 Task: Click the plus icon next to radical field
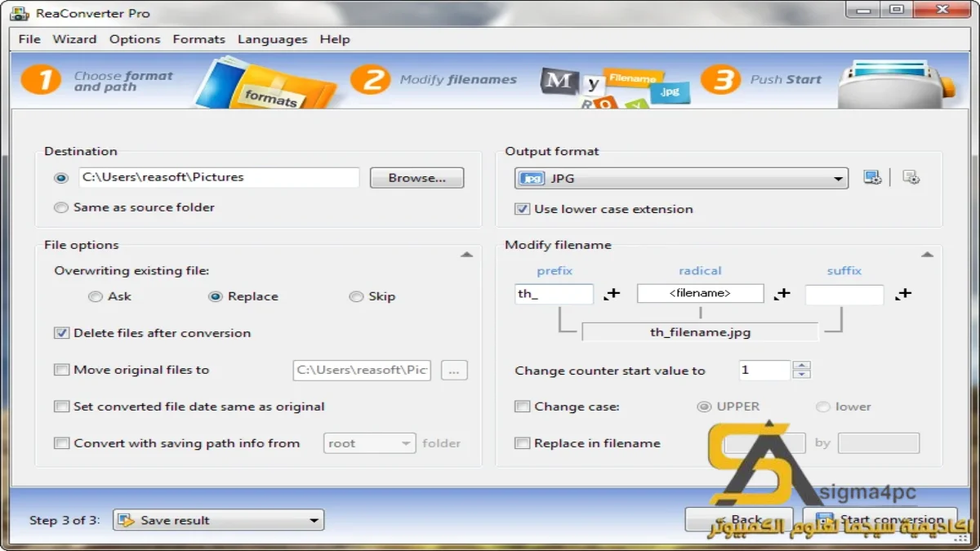click(782, 294)
